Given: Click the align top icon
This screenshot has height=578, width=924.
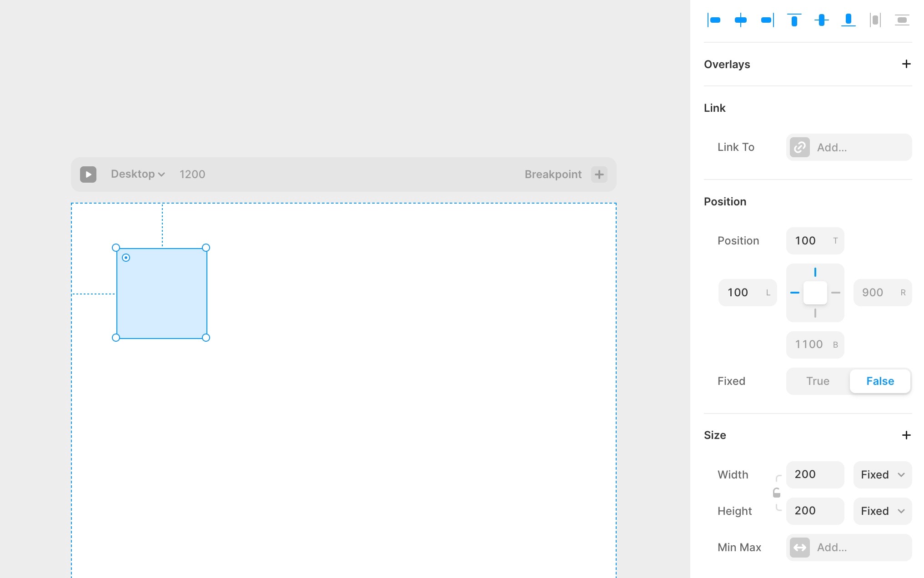Looking at the screenshot, I should pyautogui.click(x=794, y=20).
